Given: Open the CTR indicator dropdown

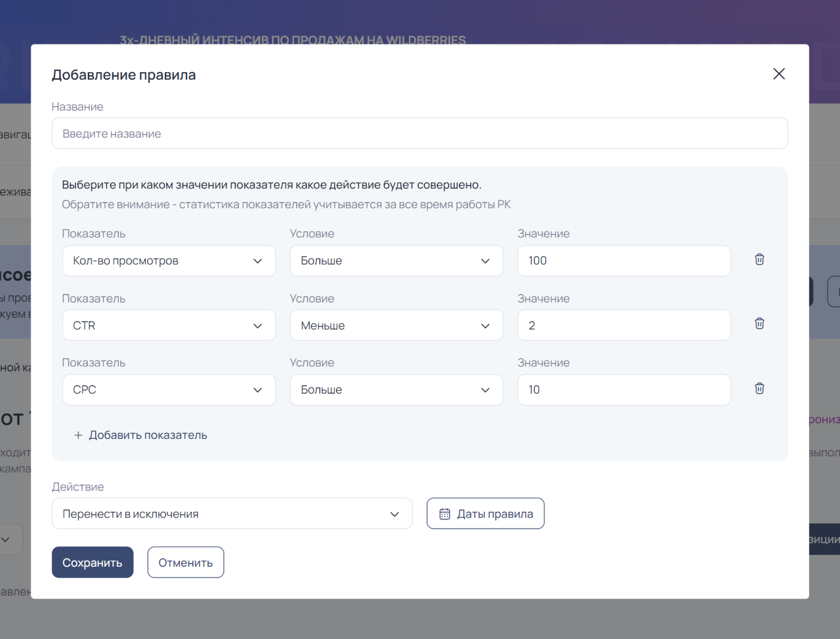Looking at the screenshot, I should tap(169, 325).
